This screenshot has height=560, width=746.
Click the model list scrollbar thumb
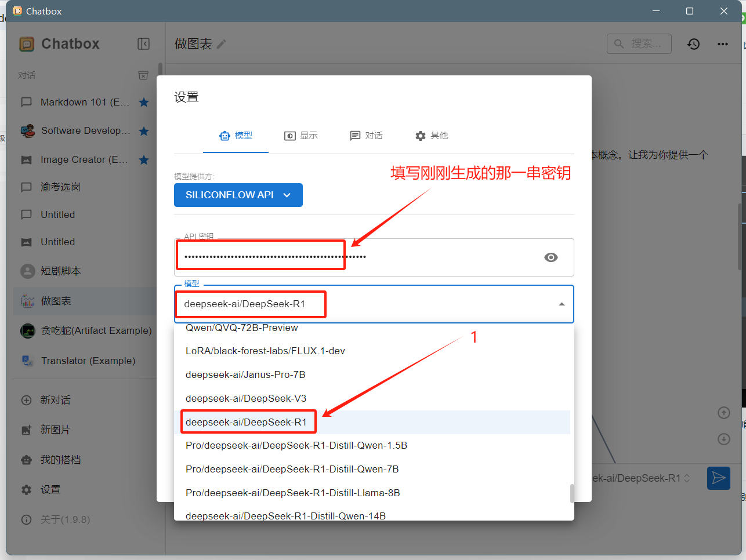coord(572,493)
